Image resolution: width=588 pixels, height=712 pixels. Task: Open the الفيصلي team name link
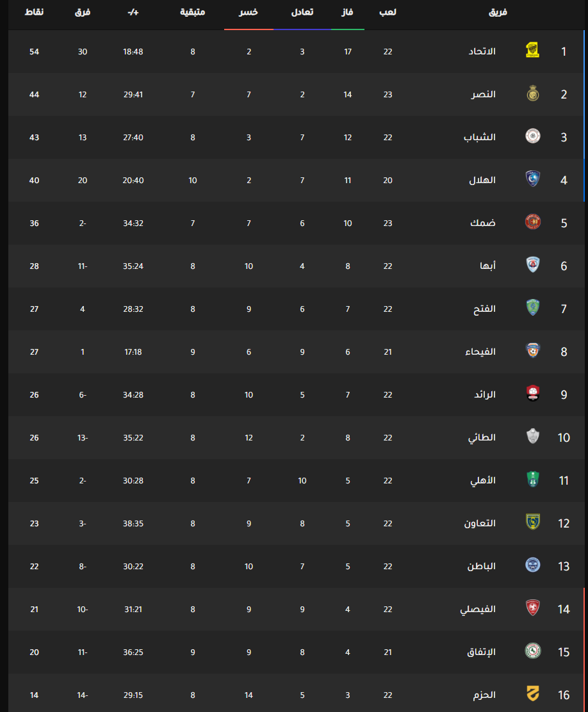click(478, 610)
